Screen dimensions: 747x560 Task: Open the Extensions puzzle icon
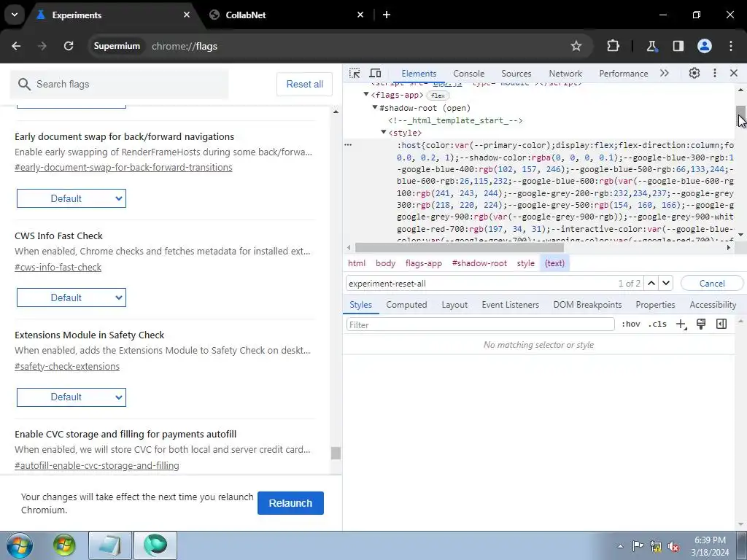613,46
